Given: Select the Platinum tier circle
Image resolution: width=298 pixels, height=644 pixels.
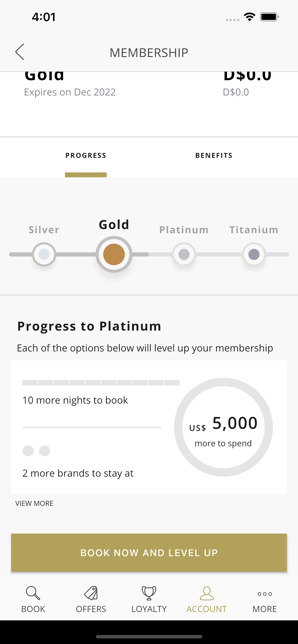Looking at the screenshot, I should (184, 254).
